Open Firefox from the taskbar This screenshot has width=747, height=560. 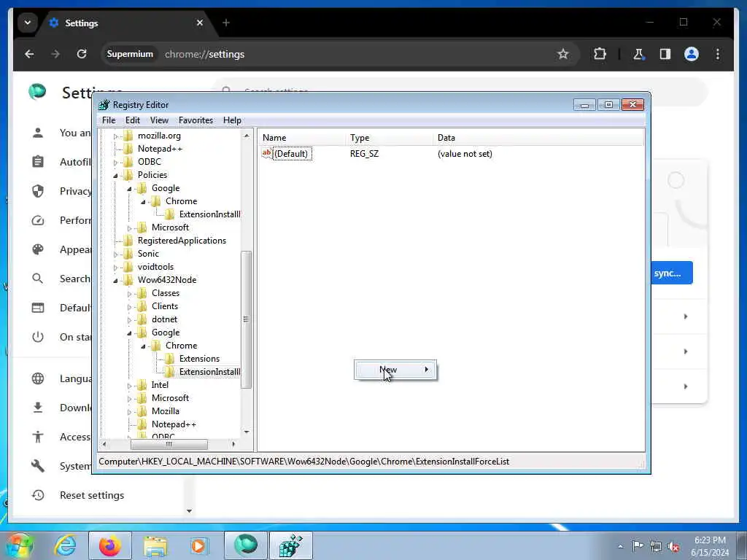click(x=110, y=545)
